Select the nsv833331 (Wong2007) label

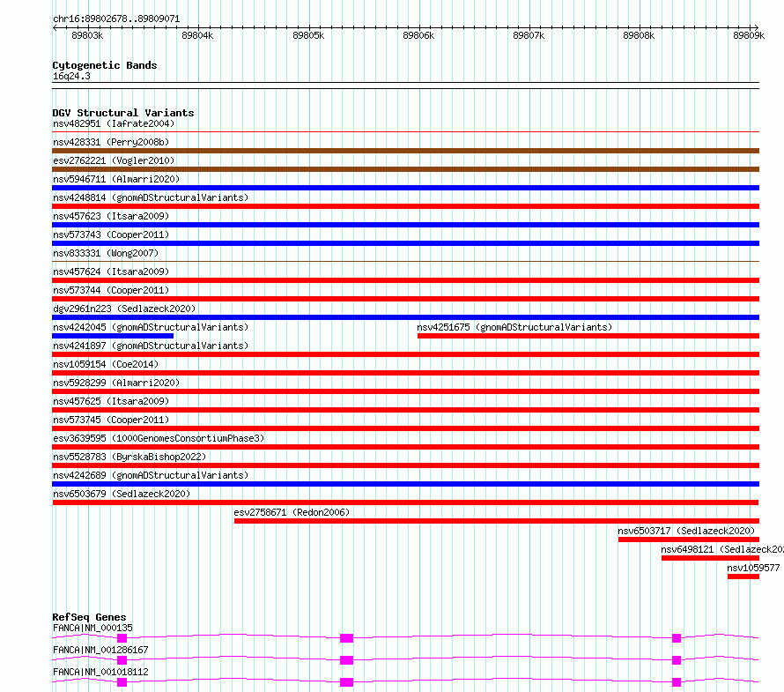106,253
